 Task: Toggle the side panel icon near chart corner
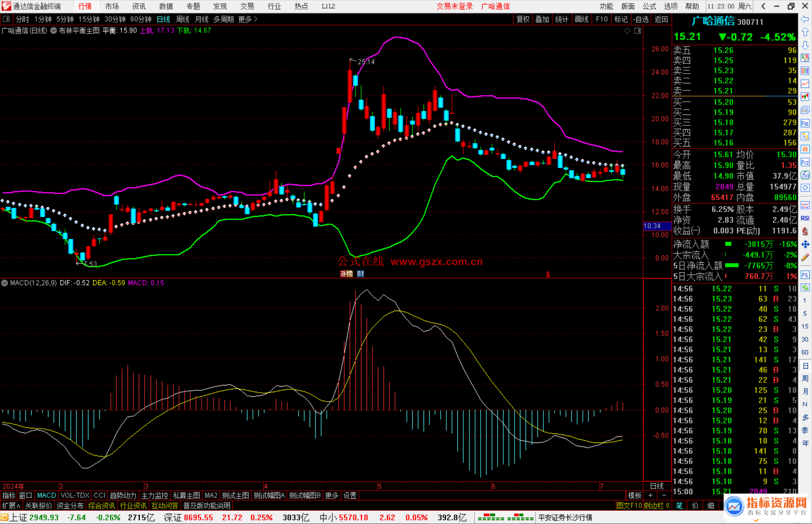click(638, 31)
